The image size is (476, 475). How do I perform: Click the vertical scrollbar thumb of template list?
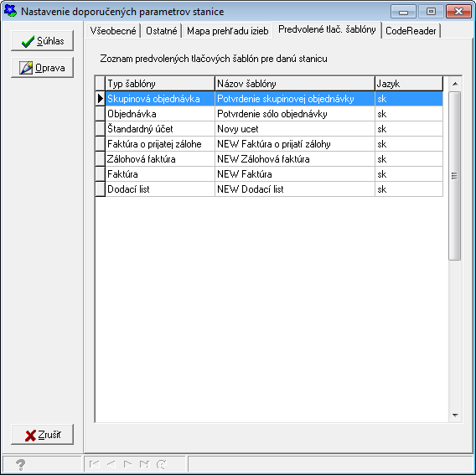pyautogui.click(x=455, y=175)
